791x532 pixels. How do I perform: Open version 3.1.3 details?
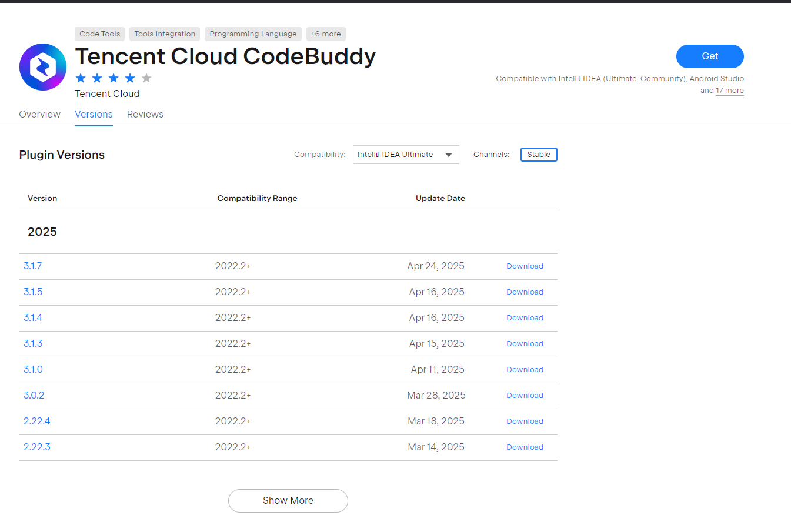tap(33, 343)
